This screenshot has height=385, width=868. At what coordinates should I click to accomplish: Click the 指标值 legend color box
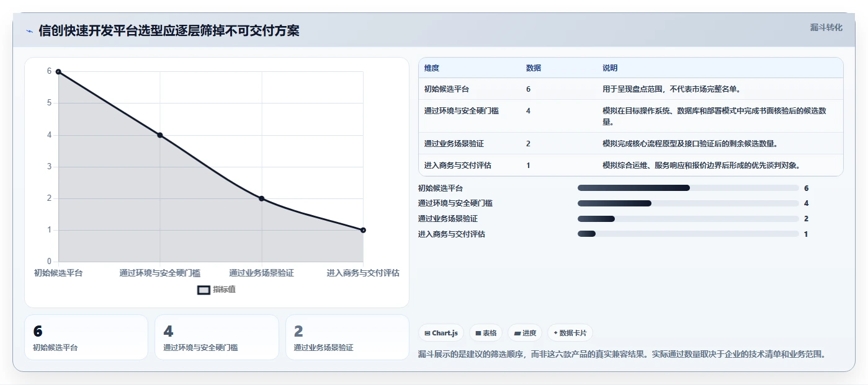point(204,290)
